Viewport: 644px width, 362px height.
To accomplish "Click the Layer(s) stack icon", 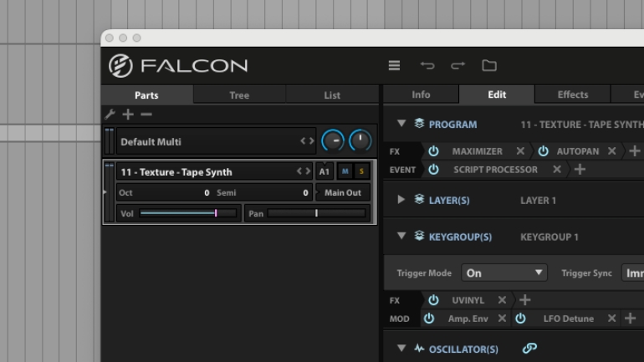I will 419,200.
